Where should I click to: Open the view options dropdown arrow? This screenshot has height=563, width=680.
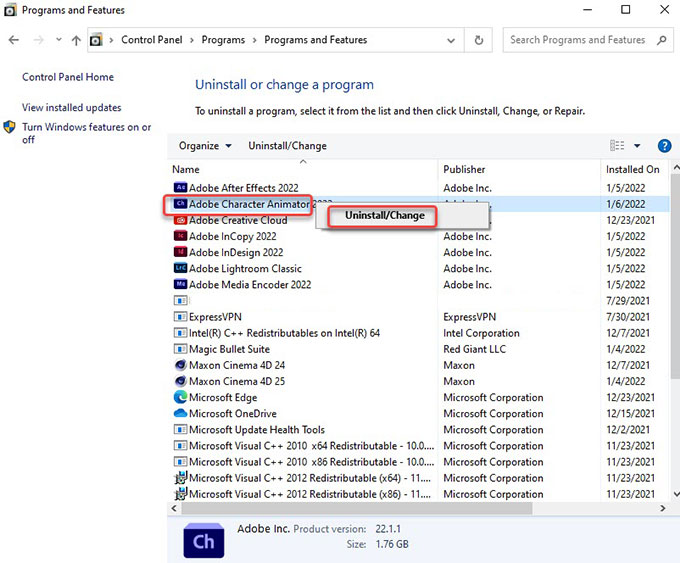click(x=637, y=146)
